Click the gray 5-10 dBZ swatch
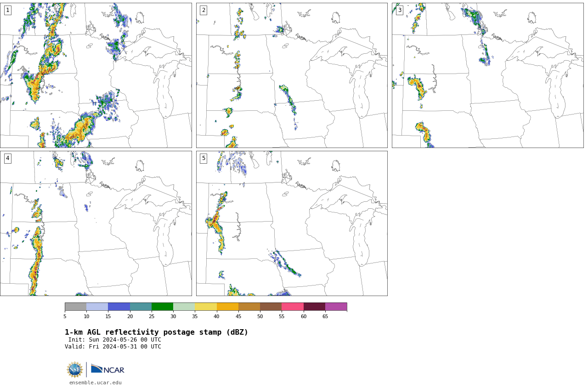 pyautogui.click(x=76, y=307)
